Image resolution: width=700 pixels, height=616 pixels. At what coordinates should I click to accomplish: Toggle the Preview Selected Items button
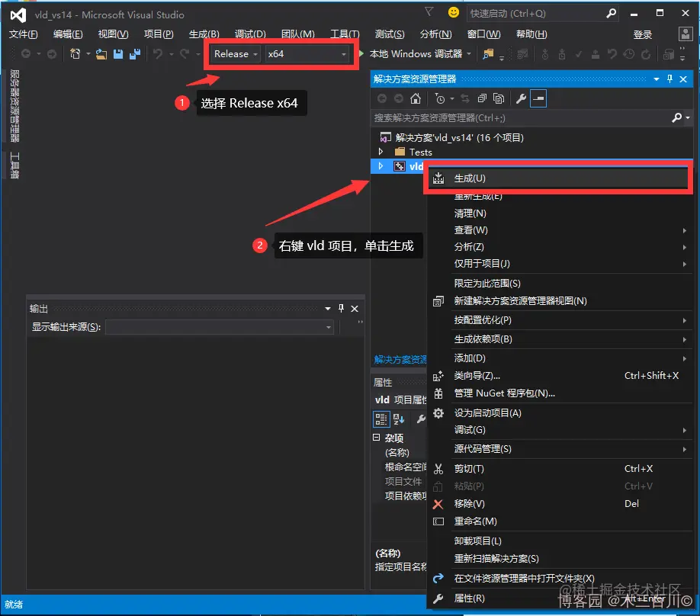click(538, 98)
